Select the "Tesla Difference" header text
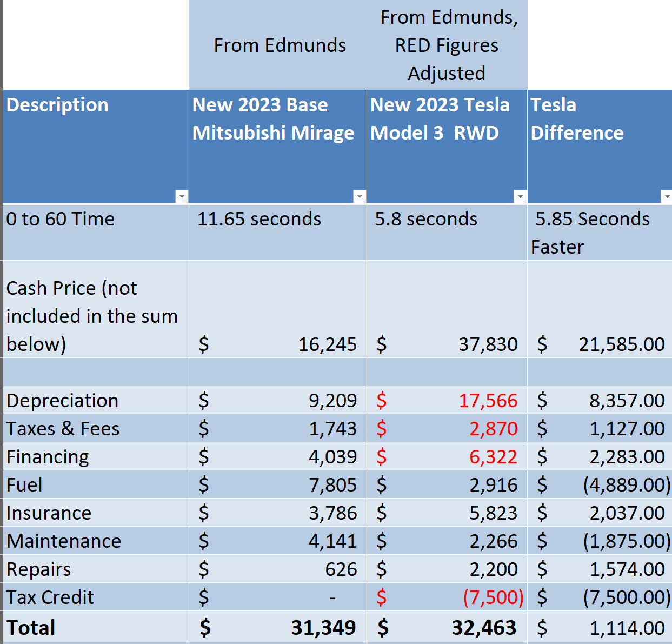Image resolution: width=672 pixels, height=644 pixels. point(577,119)
